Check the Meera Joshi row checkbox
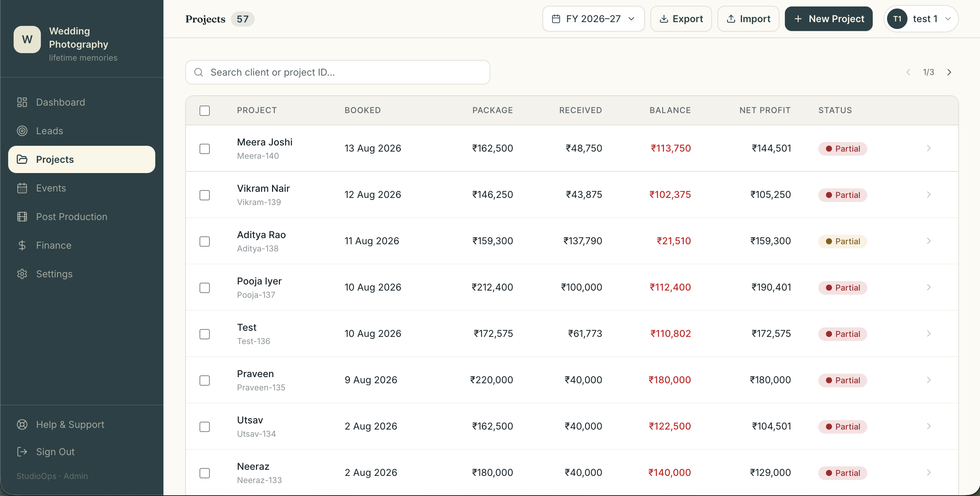 (205, 149)
